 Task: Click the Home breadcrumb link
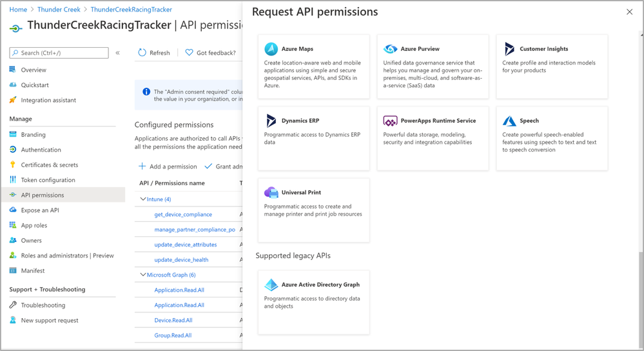pyautogui.click(x=18, y=10)
